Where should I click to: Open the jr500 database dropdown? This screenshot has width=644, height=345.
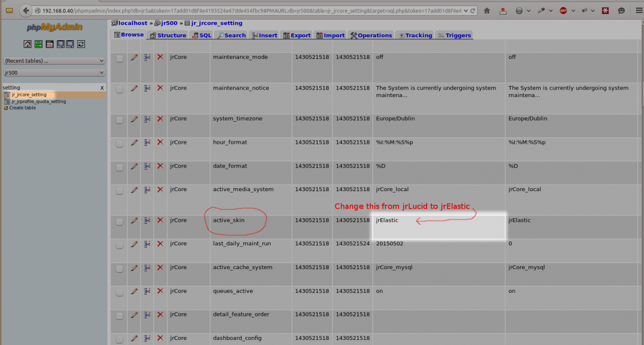click(x=54, y=73)
